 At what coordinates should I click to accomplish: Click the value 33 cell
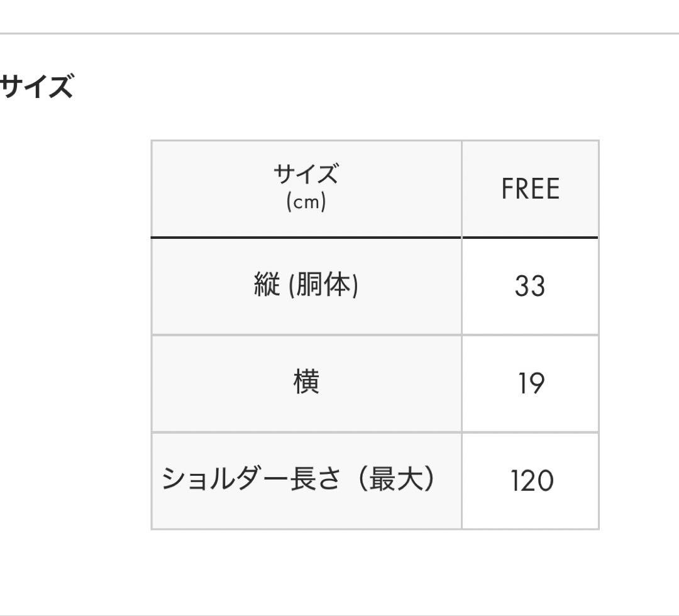pyautogui.click(x=529, y=287)
